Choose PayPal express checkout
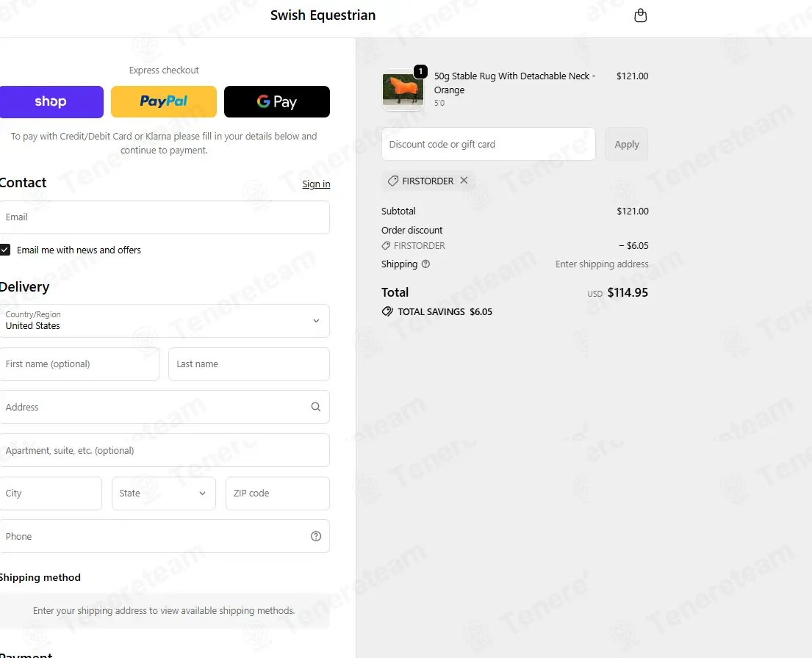Image resolution: width=812 pixels, height=658 pixels. point(164,101)
